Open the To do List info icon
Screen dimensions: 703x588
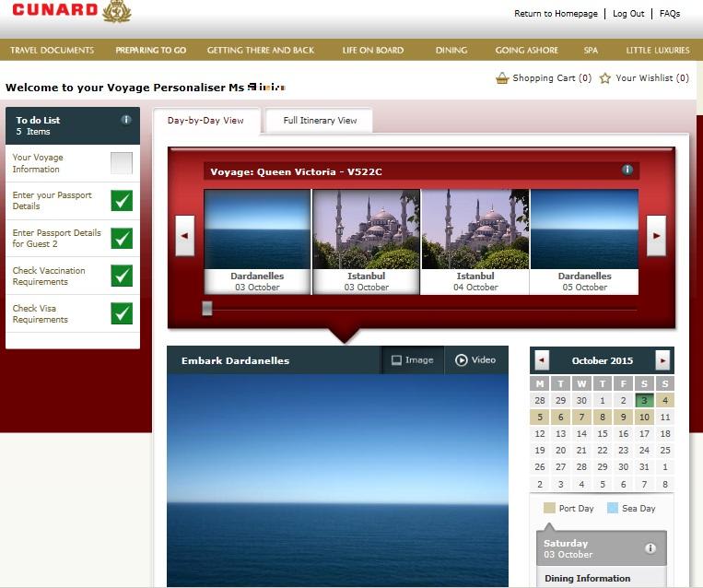(x=126, y=120)
